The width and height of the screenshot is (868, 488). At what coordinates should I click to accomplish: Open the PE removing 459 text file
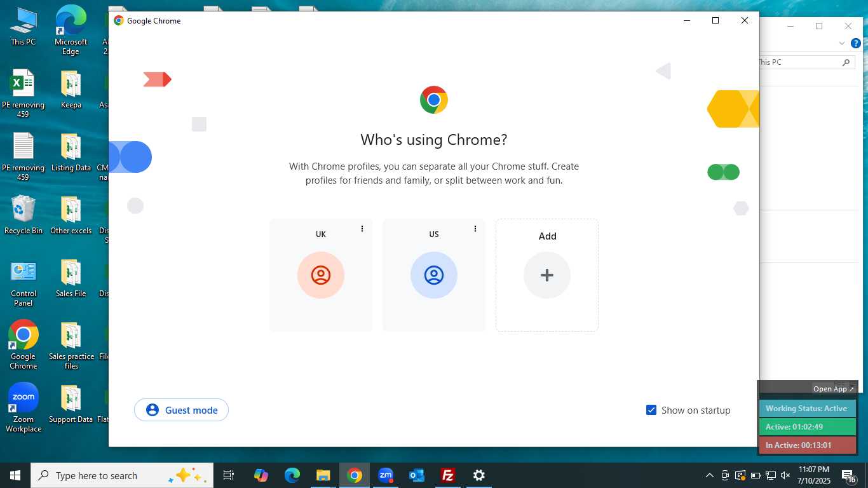(24, 156)
